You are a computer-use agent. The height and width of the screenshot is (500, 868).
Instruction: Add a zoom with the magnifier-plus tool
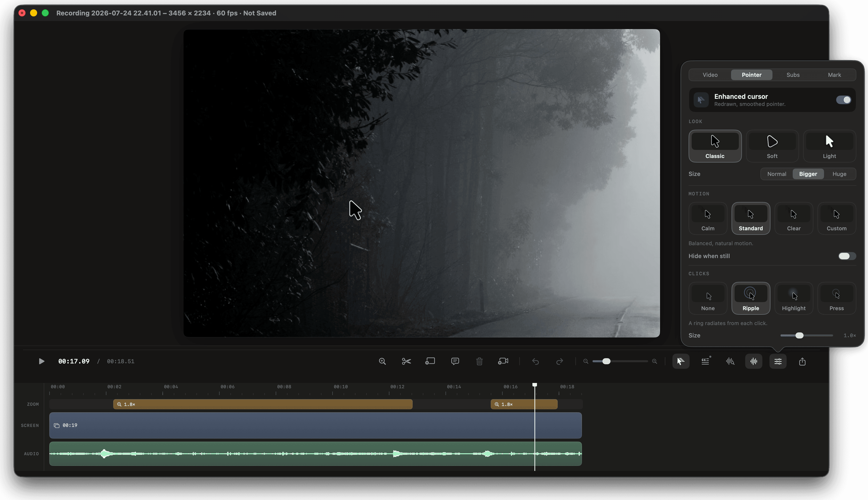pyautogui.click(x=382, y=361)
